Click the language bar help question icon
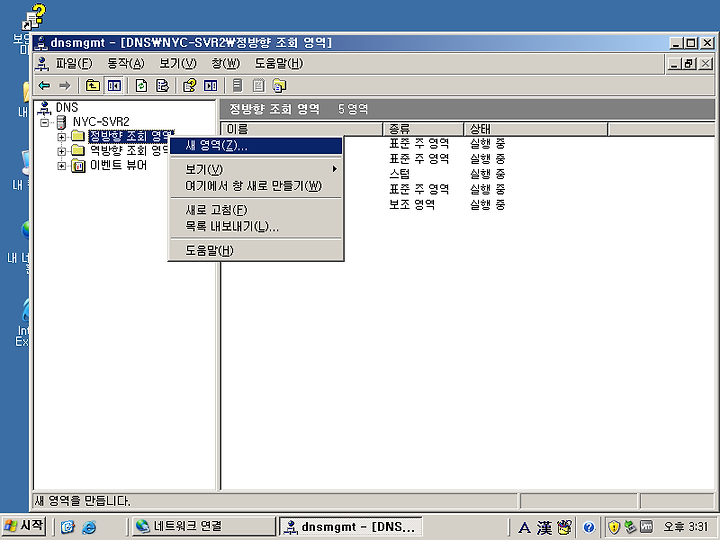This screenshot has width=720, height=540. (589, 528)
